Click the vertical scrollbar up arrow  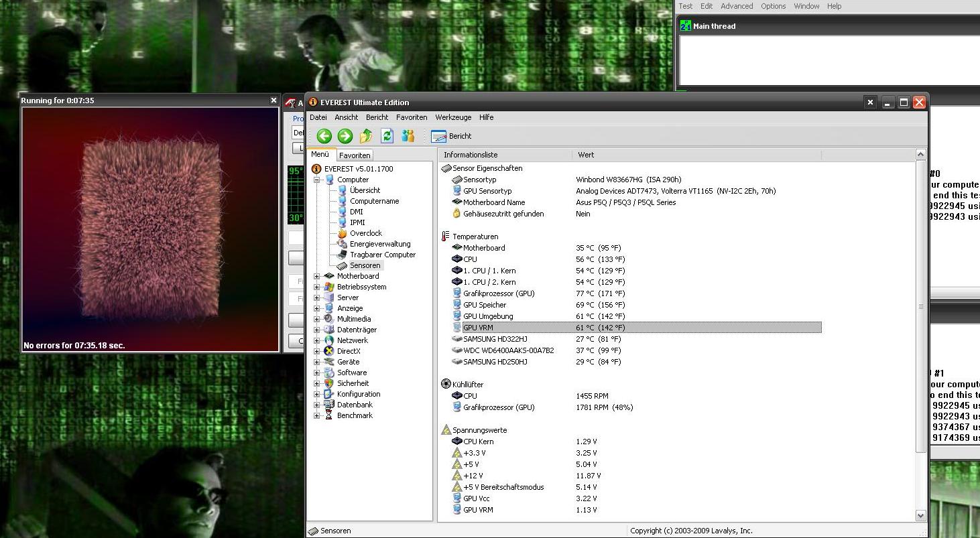click(920, 155)
